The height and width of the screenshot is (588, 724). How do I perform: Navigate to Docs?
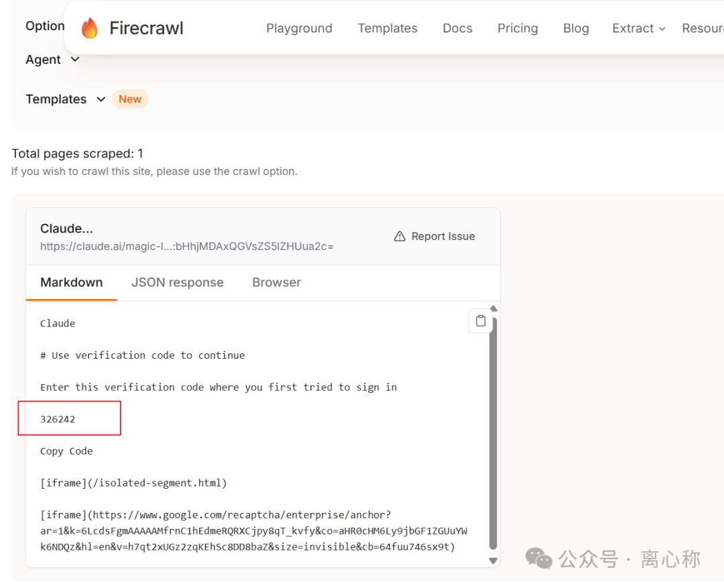pyautogui.click(x=457, y=28)
